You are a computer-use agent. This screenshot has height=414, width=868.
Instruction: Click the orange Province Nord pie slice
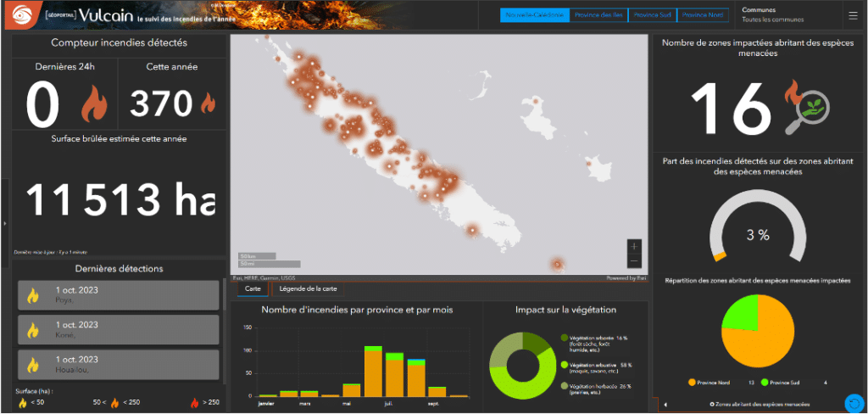click(766, 344)
